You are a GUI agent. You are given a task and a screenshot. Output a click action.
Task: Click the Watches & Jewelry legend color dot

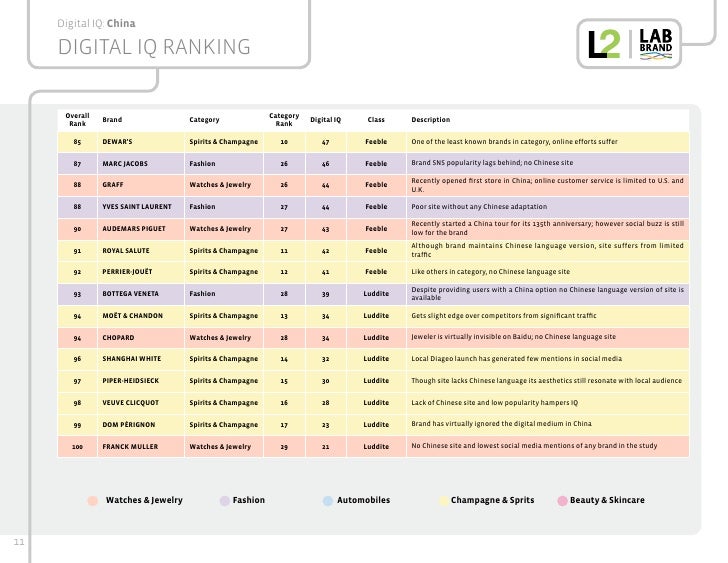pyautogui.click(x=93, y=500)
